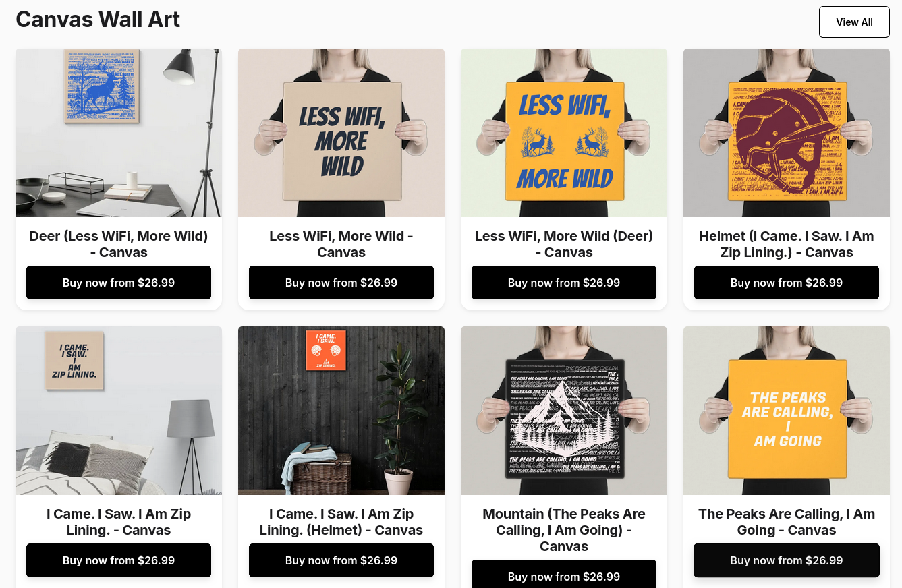Screen dimensions: 902x588
Task: Buy the Less WiFi, More Wild - Canvas
Action: [x=341, y=283]
